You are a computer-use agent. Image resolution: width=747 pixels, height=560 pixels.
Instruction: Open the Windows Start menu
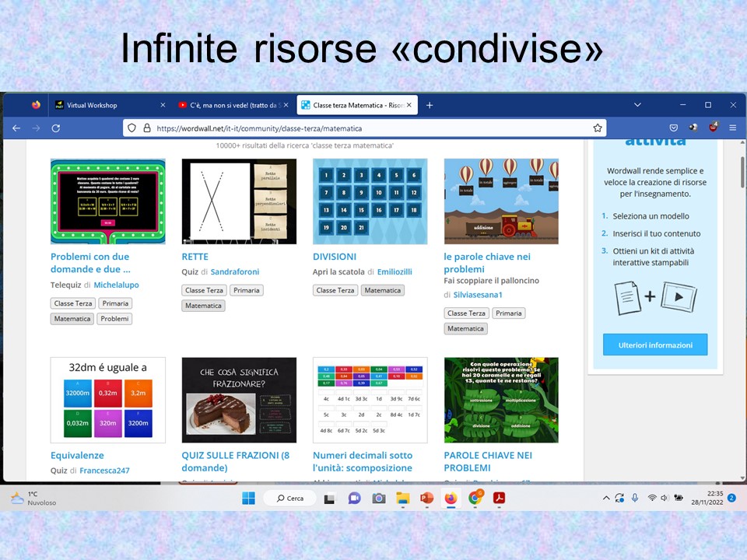click(248, 498)
